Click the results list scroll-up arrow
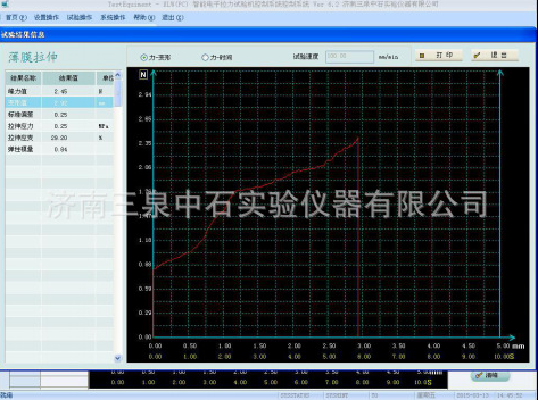Image resolution: width=538 pixels, height=400 pixels. (118, 75)
